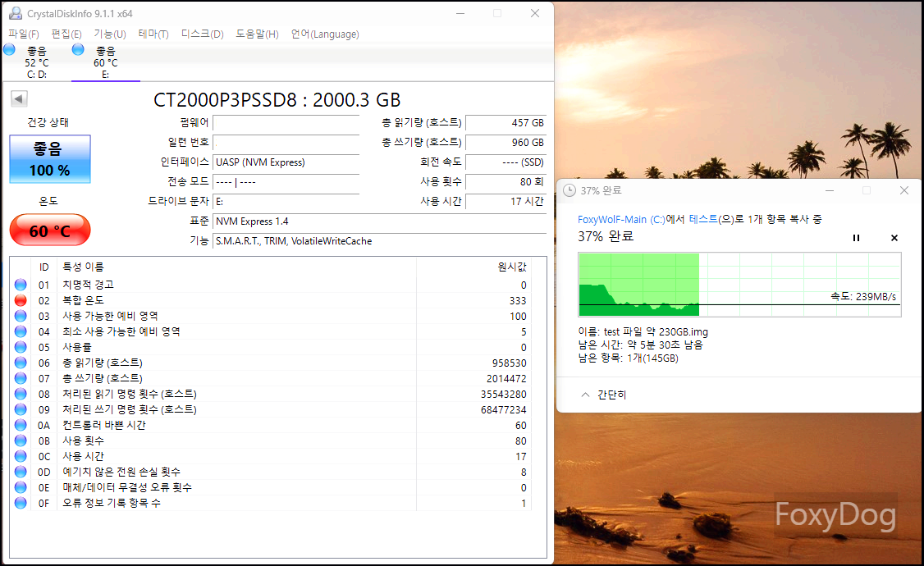The height and width of the screenshot is (566, 924).
Task: Click raw value 958530
Action: pos(509,363)
